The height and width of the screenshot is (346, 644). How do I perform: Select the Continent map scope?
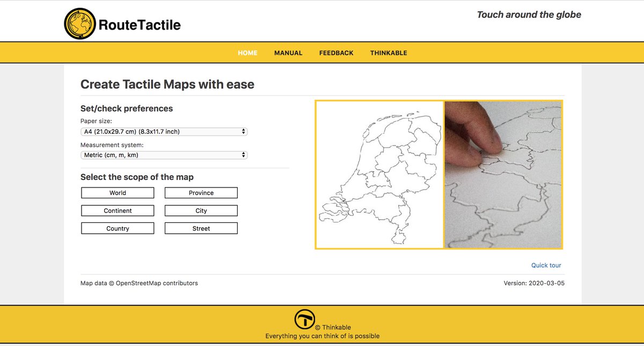(118, 211)
